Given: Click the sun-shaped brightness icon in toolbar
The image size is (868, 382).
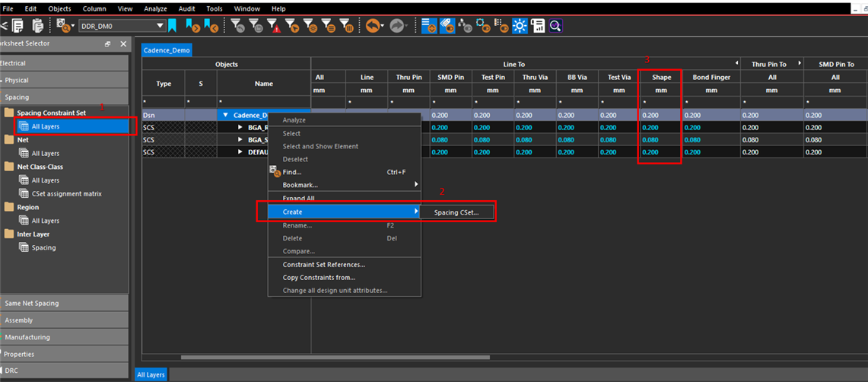Looking at the screenshot, I should coord(520,26).
